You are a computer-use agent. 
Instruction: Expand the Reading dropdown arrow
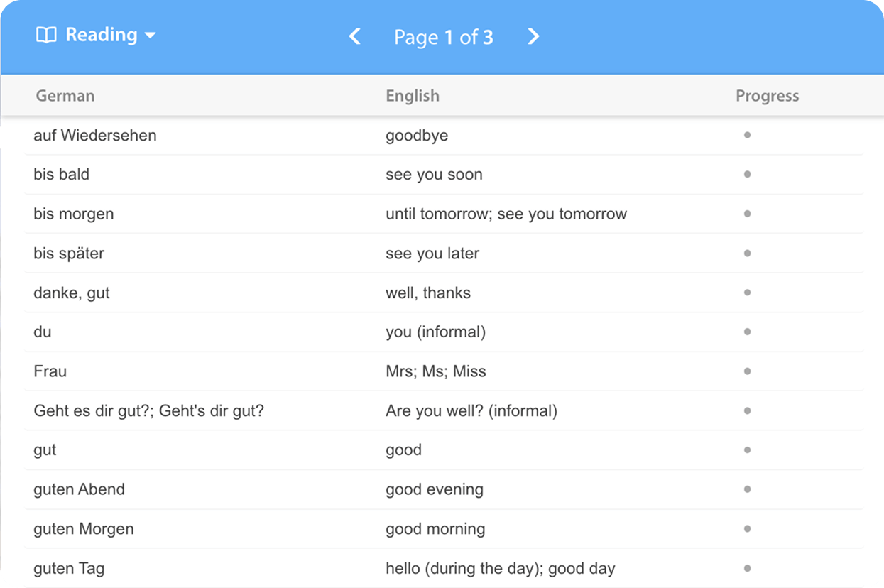(150, 36)
